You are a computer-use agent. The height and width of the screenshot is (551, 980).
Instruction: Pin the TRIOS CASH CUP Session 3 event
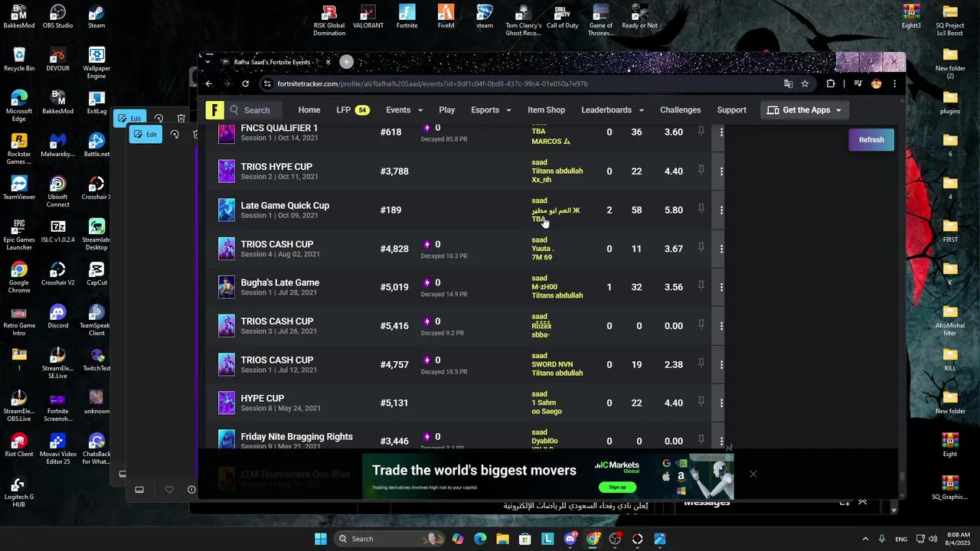701,325
